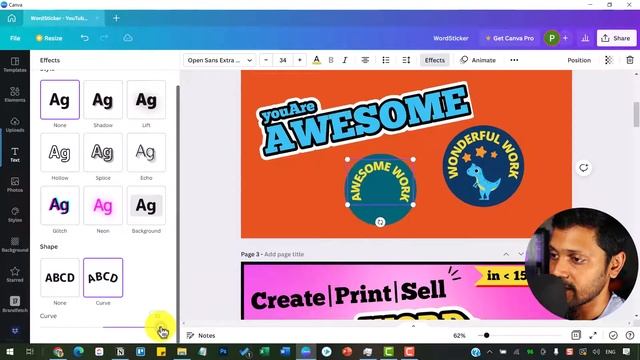This screenshot has height=360, width=640.
Task: Apply the Background text style
Action: [146, 205]
